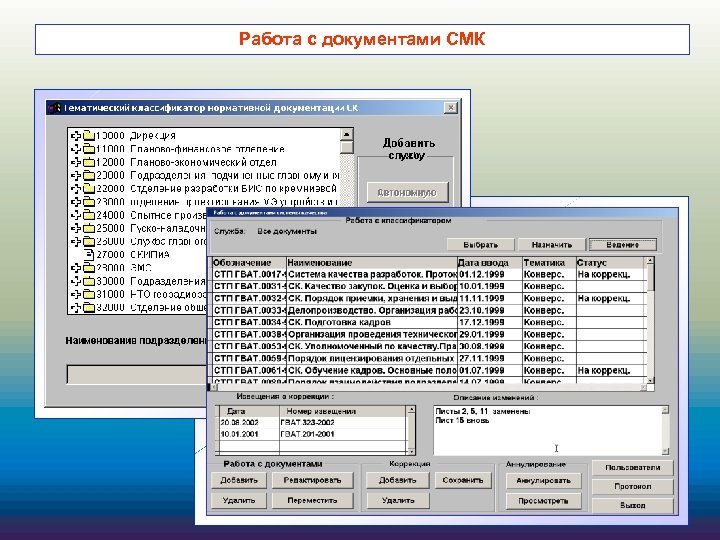720x540 pixels.
Task: Click Удалить under Коррекция
Action: click(x=398, y=501)
